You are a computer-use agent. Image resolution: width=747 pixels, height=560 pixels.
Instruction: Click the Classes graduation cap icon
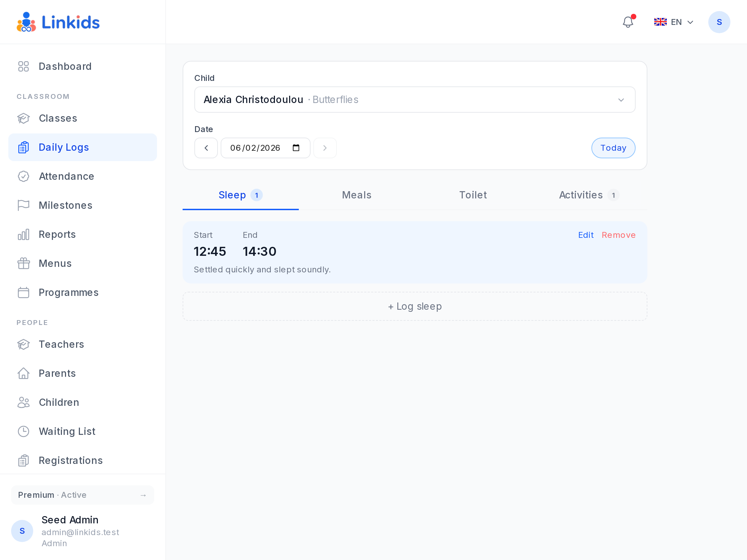24,118
